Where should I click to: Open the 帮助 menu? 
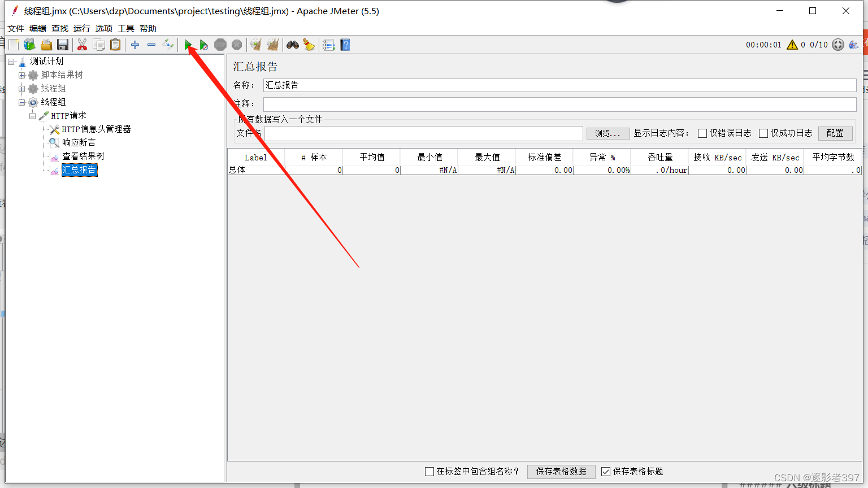[148, 28]
